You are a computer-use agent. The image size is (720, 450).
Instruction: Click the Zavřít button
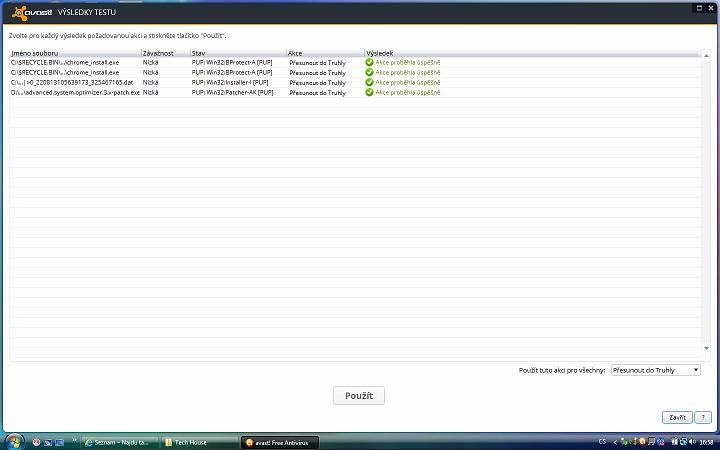(x=677, y=417)
